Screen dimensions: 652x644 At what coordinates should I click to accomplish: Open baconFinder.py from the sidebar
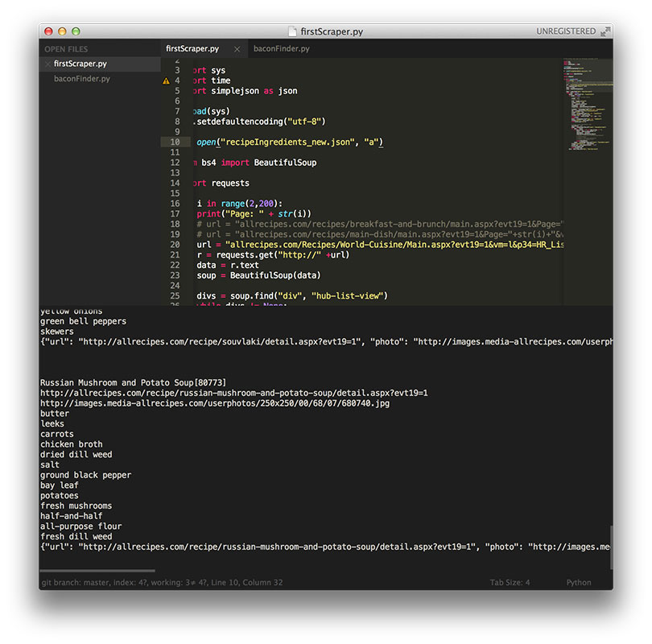[82, 79]
